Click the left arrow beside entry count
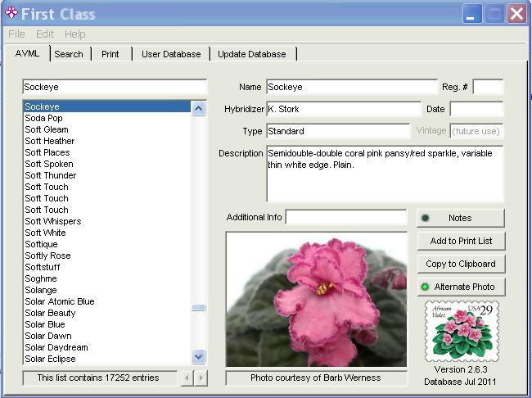 (x=187, y=378)
